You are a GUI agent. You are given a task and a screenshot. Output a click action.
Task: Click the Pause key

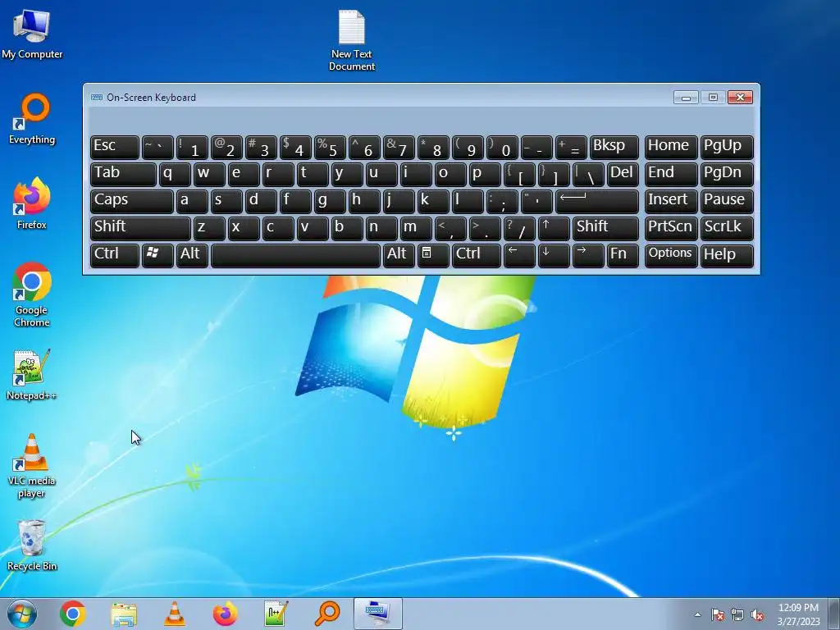coord(727,202)
